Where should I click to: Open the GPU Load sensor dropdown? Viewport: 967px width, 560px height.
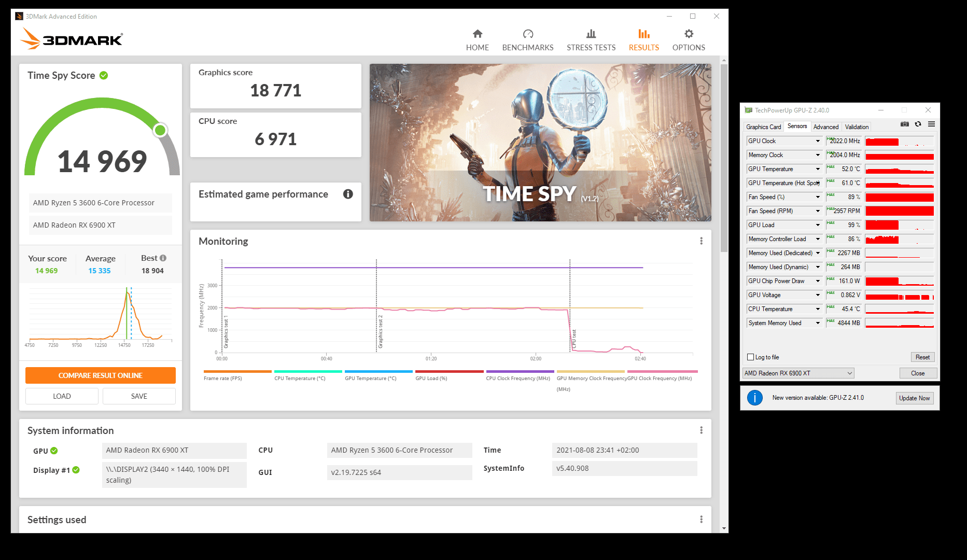[x=818, y=225]
